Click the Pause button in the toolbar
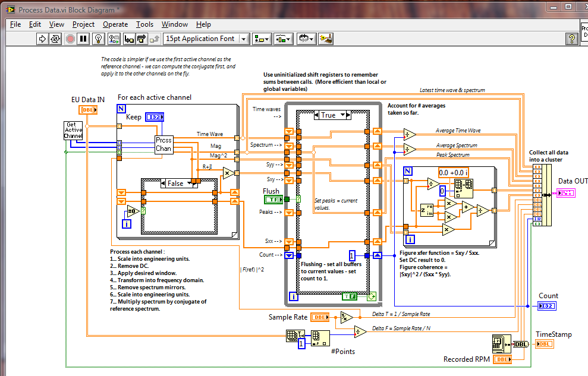 click(x=84, y=39)
